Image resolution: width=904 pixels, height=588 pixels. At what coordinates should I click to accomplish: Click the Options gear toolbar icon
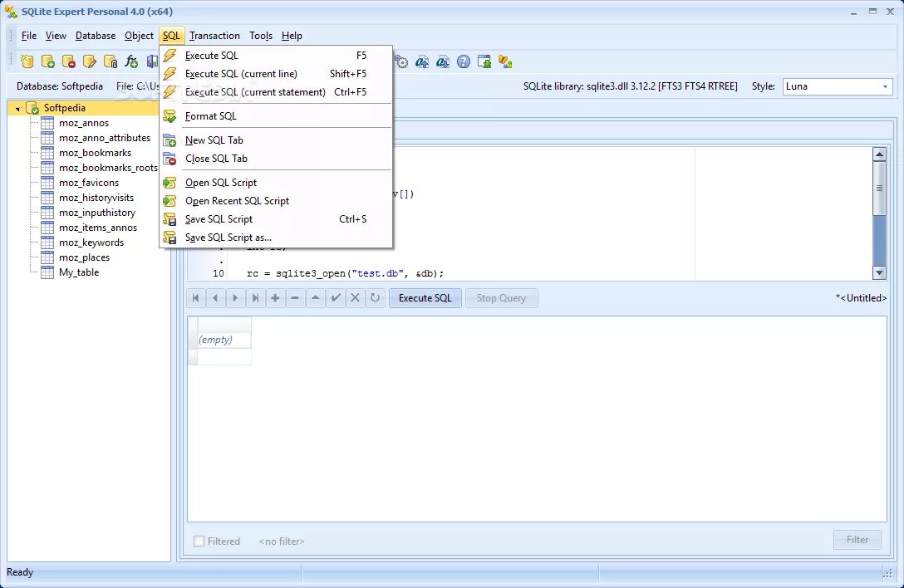401,61
